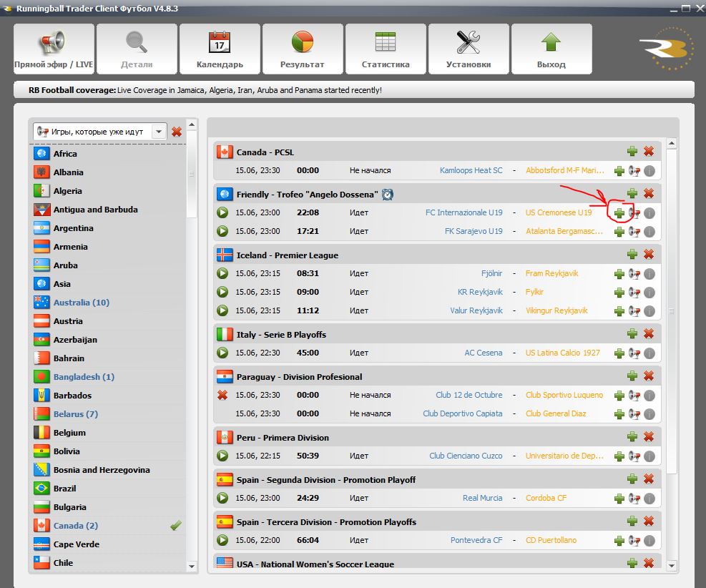Play the Fjölnir vs Fram Reykjavik match
Viewport: 706px width, 588px height.
click(x=222, y=273)
